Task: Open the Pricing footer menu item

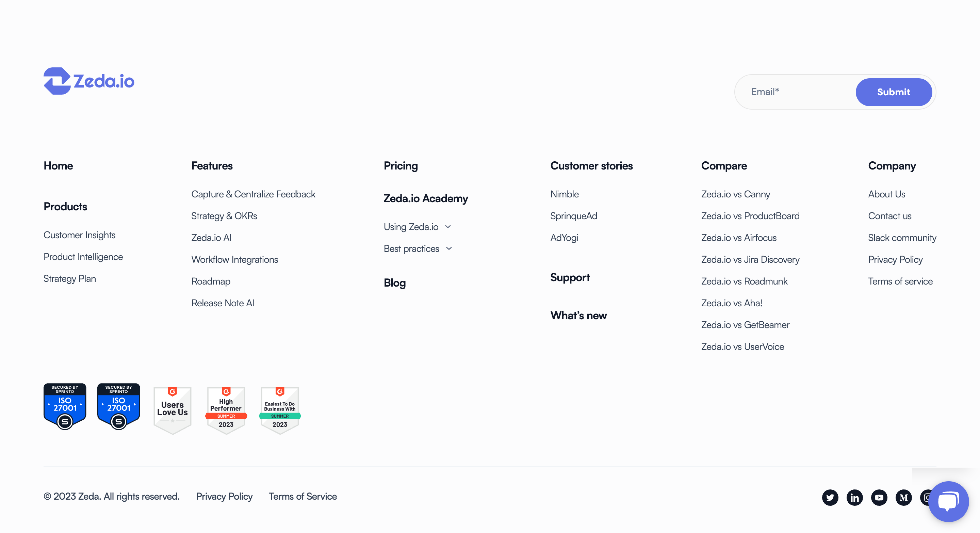Action: pos(401,166)
